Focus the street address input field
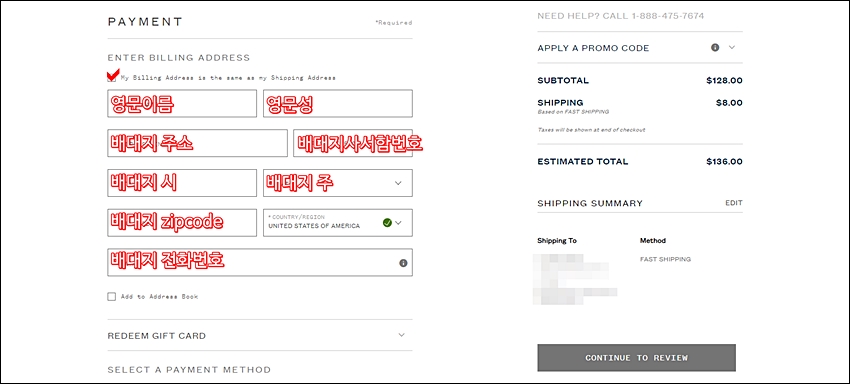The image size is (850, 384). click(x=197, y=143)
